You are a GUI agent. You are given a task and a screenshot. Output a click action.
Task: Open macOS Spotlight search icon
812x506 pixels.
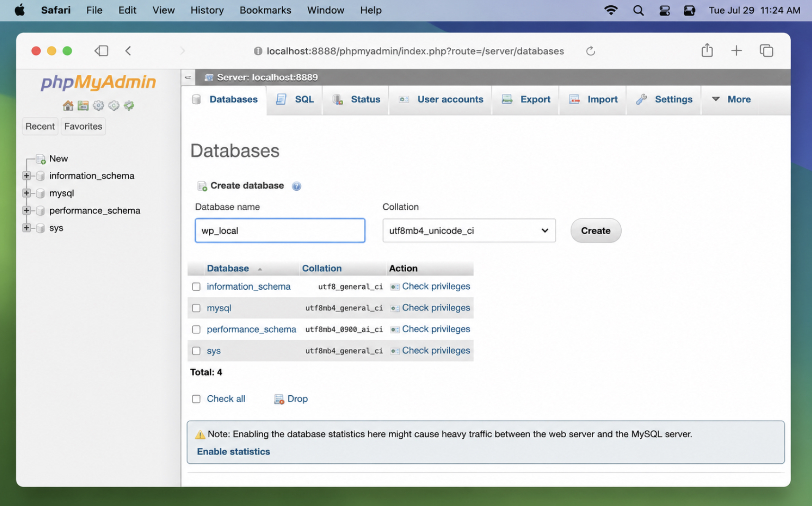click(x=638, y=10)
